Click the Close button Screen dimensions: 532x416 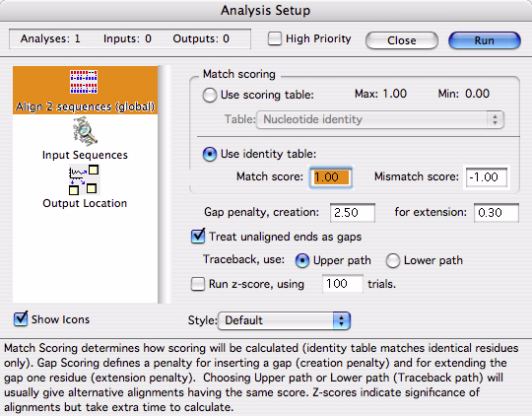coord(402,40)
